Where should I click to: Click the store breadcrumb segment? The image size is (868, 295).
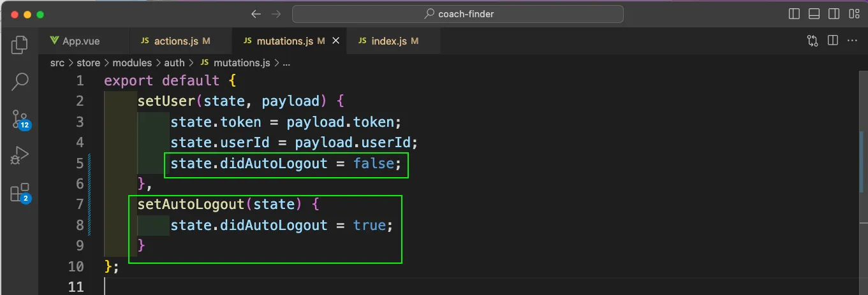(89, 62)
